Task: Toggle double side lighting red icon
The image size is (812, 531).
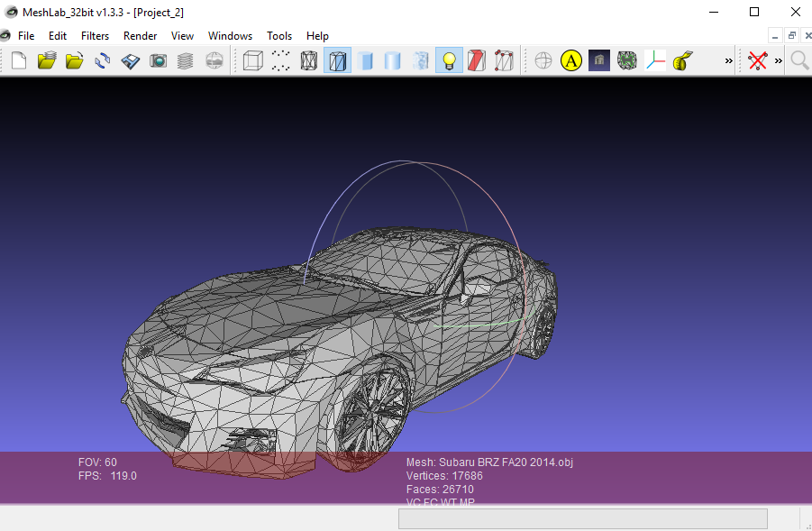Action: 477,60
